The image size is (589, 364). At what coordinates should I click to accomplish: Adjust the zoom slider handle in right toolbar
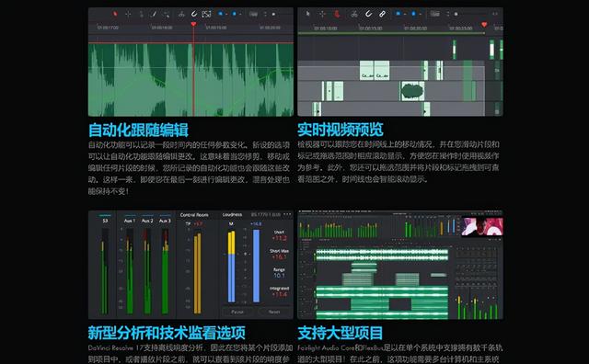pos(456,14)
